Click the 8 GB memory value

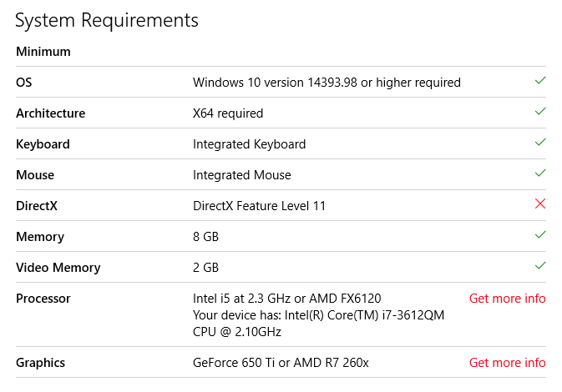205,237
